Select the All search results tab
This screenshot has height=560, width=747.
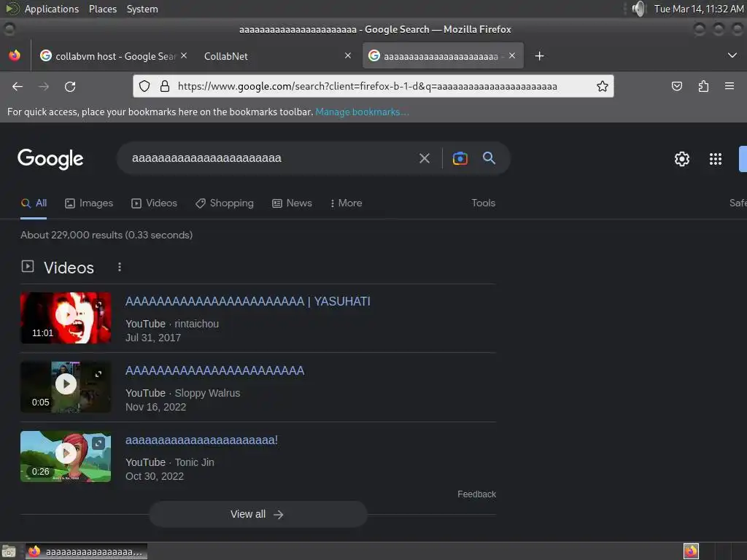coord(34,203)
